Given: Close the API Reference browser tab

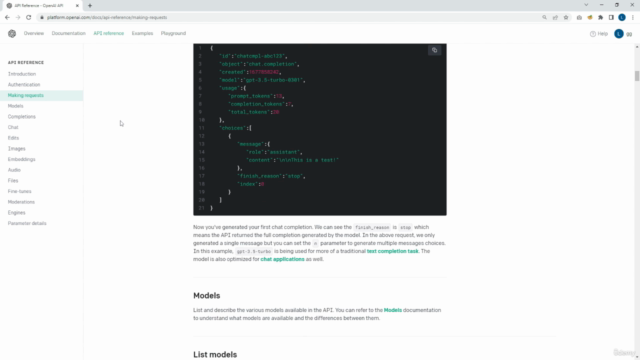Looking at the screenshot, I should [x=77, y=6].
